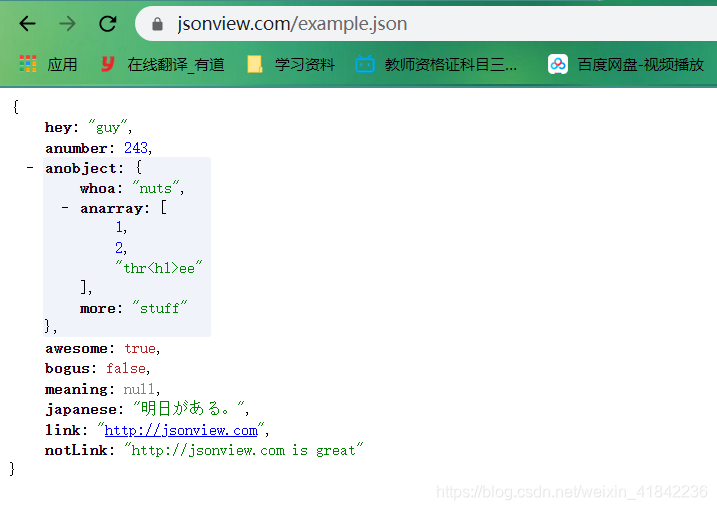Click the bogus key
Screen dimensions: 717x510
point(67,369)
